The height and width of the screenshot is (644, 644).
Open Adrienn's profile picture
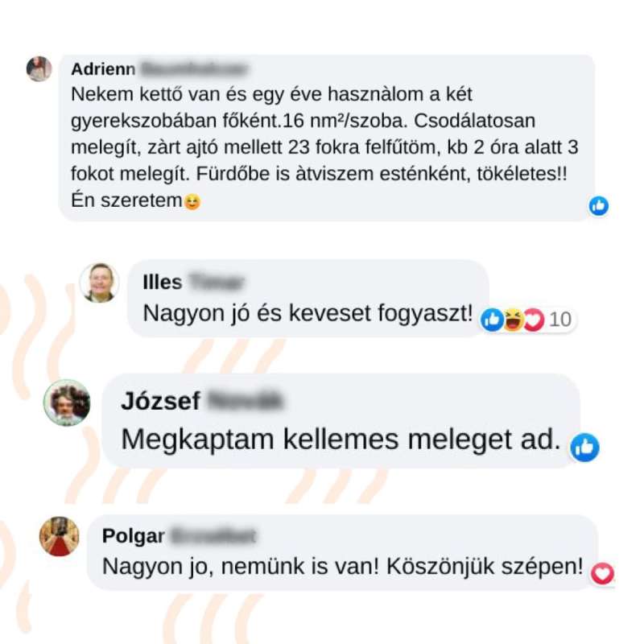tap(39, 68)
